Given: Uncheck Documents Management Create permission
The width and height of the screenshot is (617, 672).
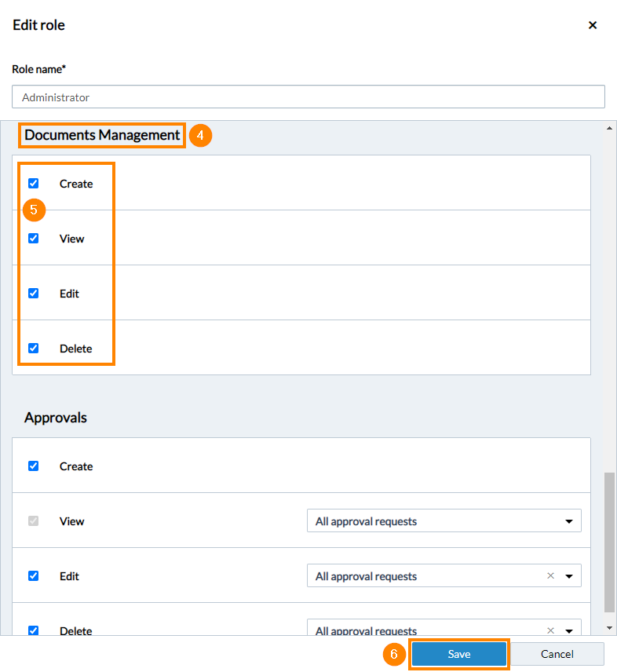Looking at the screenshot, I should click(34, 184).
